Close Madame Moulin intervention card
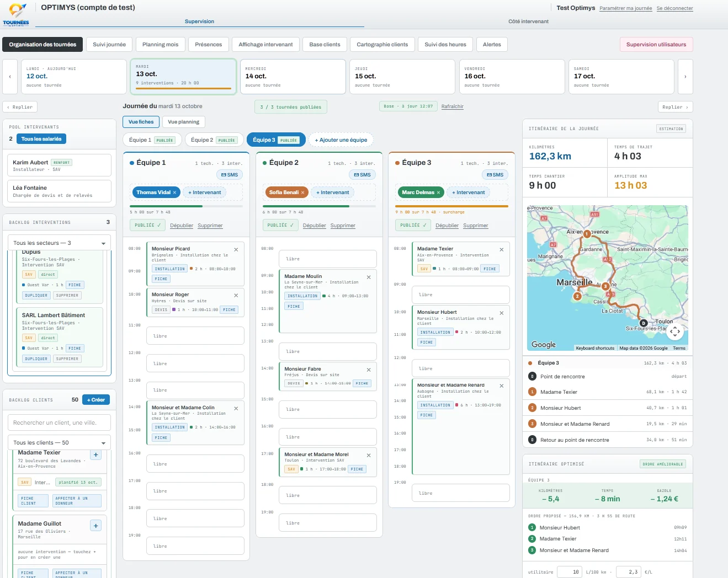 (x=369, y=277)
